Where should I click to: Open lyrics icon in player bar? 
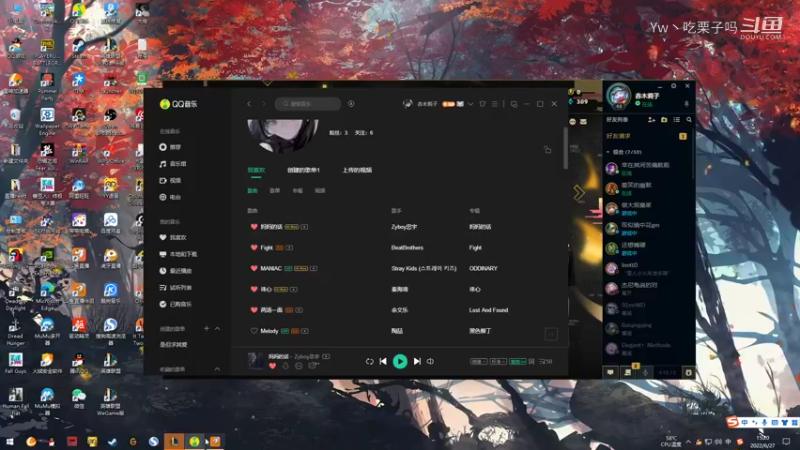point(531,361)
